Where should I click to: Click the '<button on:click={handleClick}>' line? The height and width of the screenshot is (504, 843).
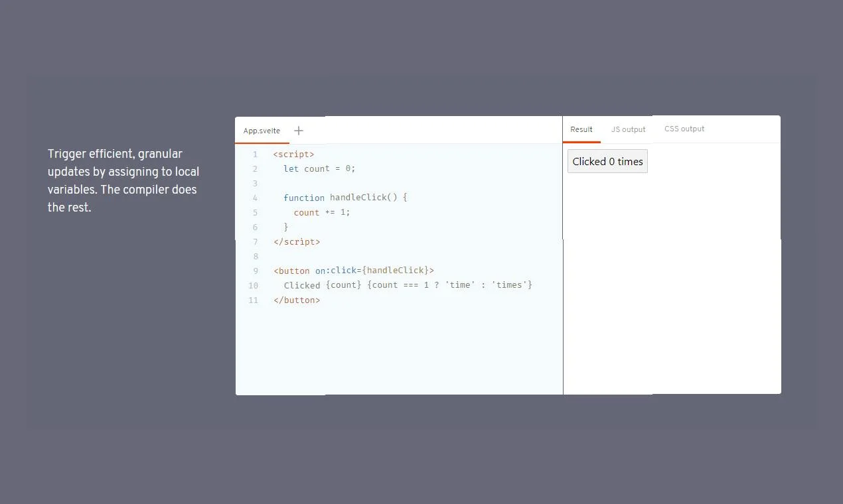point(354,271)
